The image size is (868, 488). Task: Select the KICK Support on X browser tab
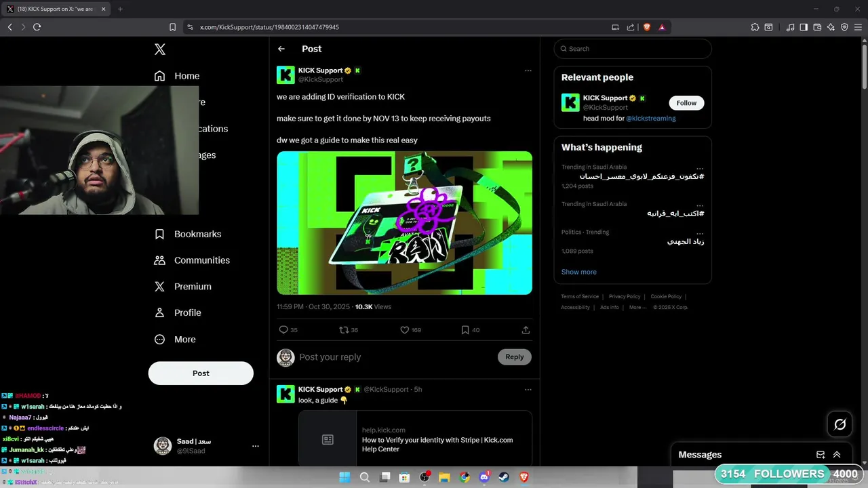click(56, 9)
